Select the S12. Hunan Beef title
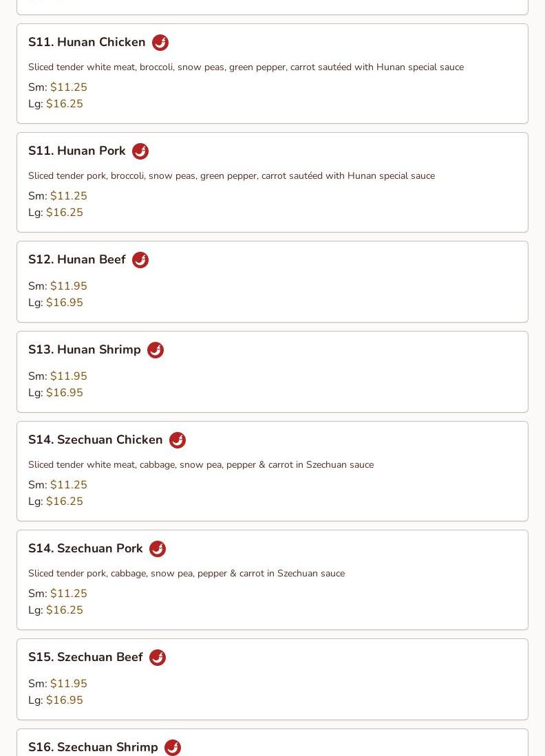Screen dimensions: 545x756 tap(76, 259)
